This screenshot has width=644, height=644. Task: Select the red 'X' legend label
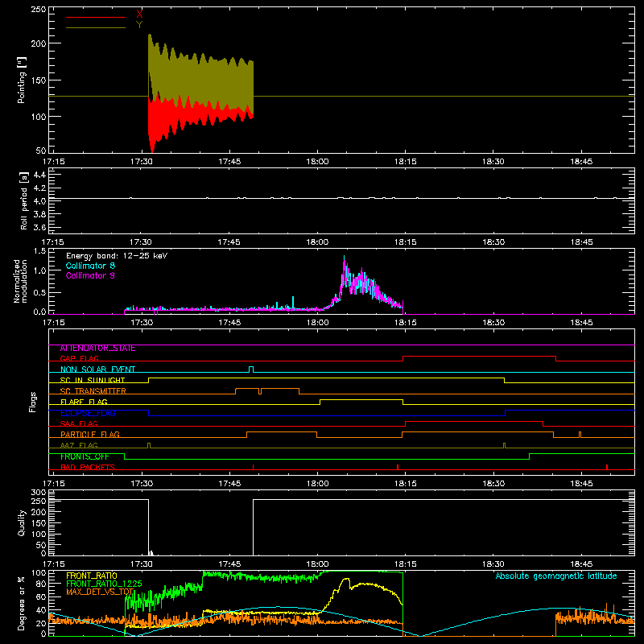(139, 14)
